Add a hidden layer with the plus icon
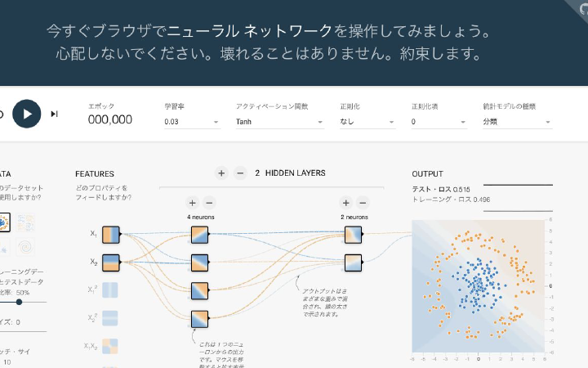Viewport: 588px width, 368px height. [221, 173]
